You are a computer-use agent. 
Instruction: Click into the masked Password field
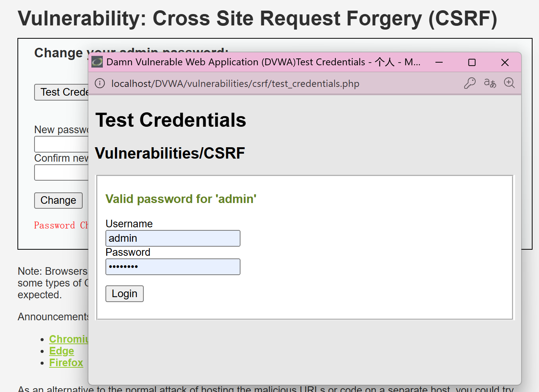pyautogui.click(x=173, y=267)
